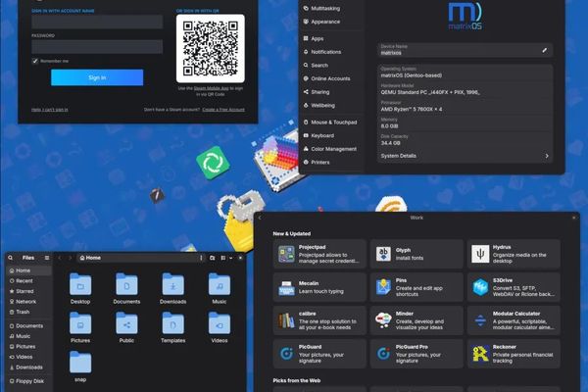The height and width of the screenshot is (392, 588).
Task: Open the Hydrus media organizer card
Action: (514, 254)
